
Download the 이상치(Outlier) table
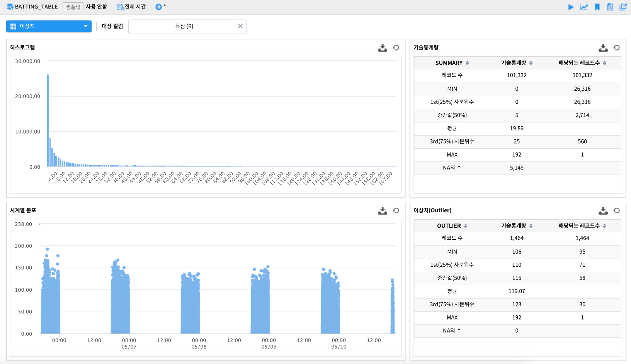pos(603,211)
